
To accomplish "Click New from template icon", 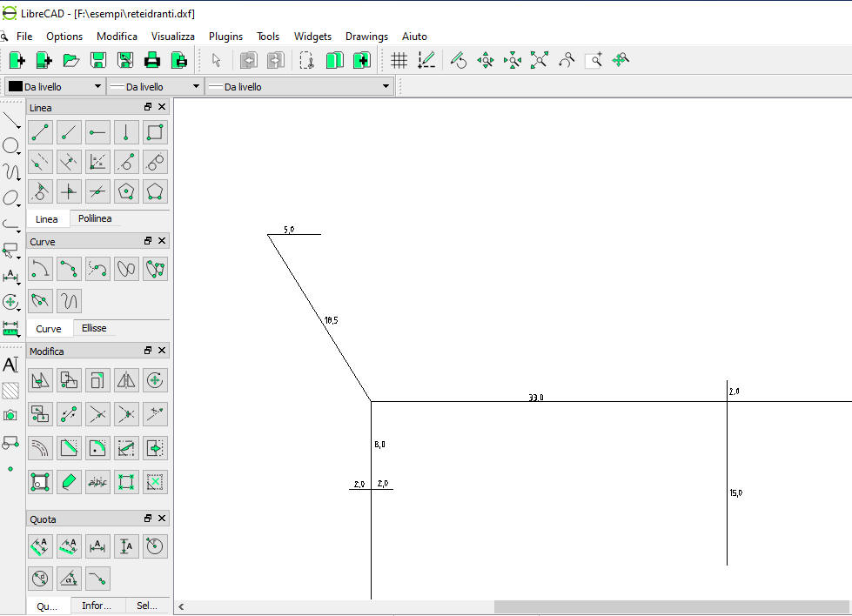I will (x=44, y=60).
